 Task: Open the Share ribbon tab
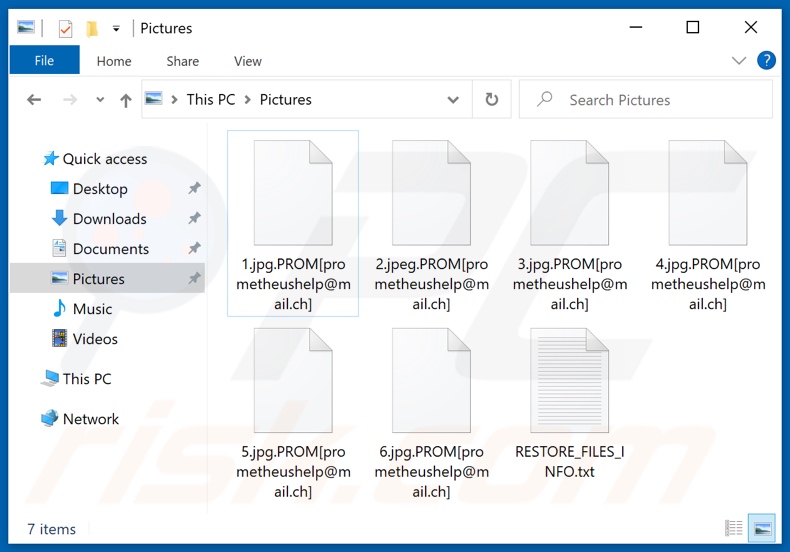(182, 61)
